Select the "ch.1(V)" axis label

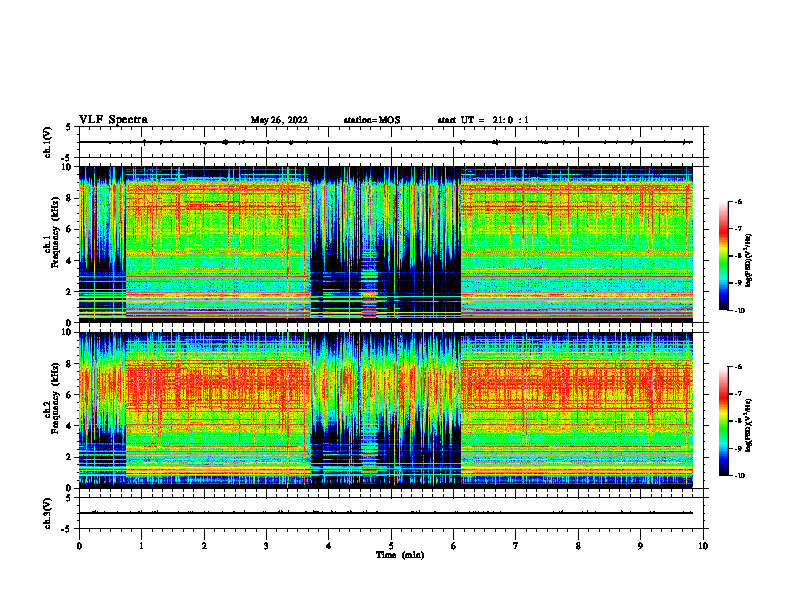[48, 142]
